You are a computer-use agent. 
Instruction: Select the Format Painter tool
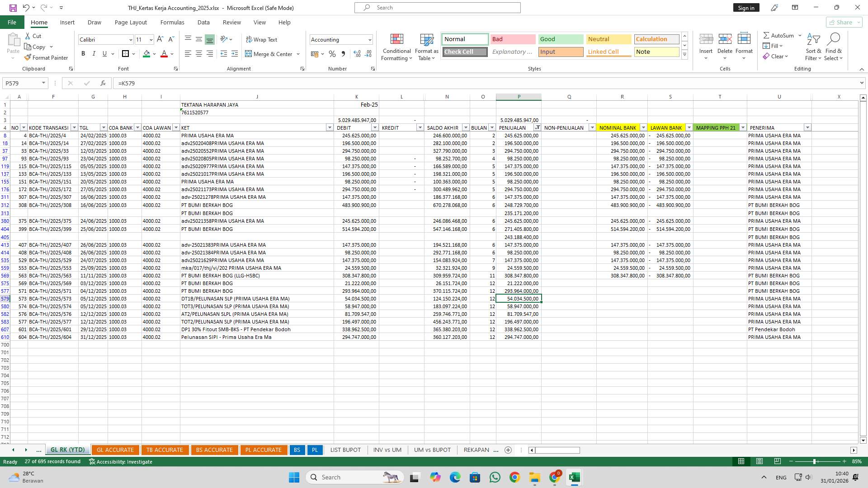pos(47,57)
